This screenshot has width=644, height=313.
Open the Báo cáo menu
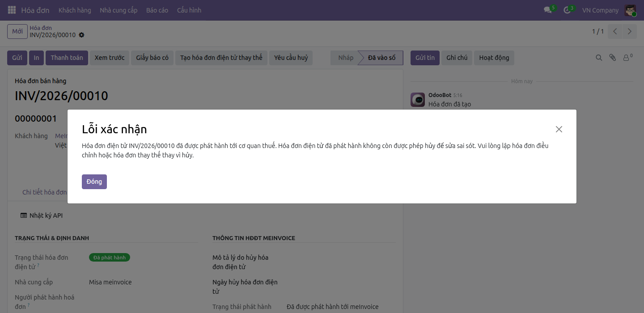click(157, 10)
